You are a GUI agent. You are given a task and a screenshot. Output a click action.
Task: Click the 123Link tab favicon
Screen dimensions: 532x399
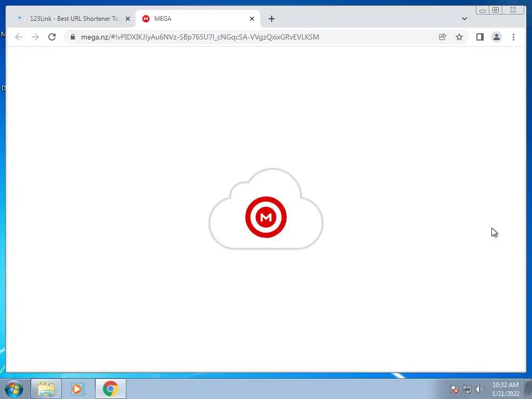[x=21, y=19]
